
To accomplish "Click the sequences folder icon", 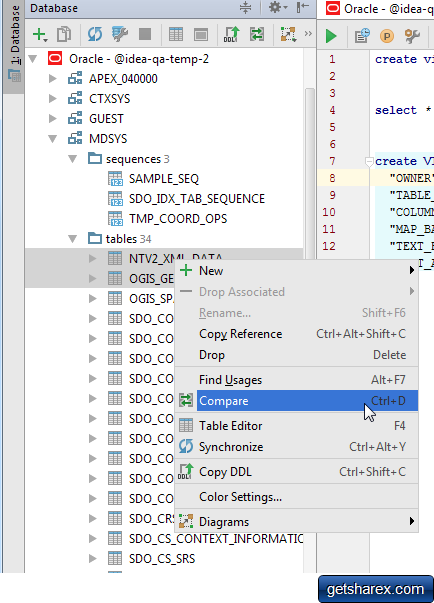I will [x=95, y=158].
